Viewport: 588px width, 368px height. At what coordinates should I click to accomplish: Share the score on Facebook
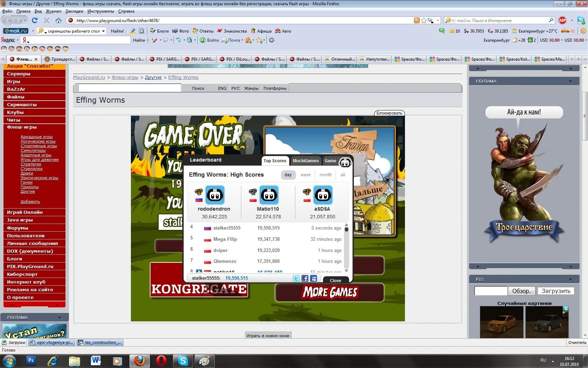(305, 278)
